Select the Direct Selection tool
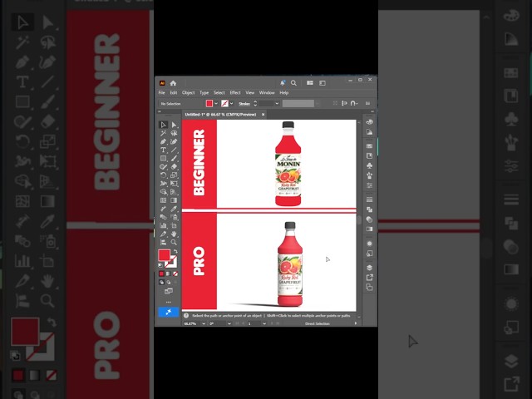Viewport: 532px width, 399px height. coord(174,125)
